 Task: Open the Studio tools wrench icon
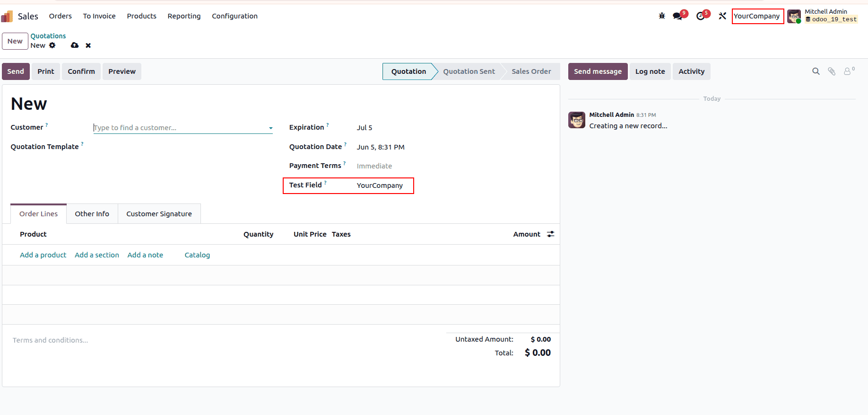pos(722,16)
